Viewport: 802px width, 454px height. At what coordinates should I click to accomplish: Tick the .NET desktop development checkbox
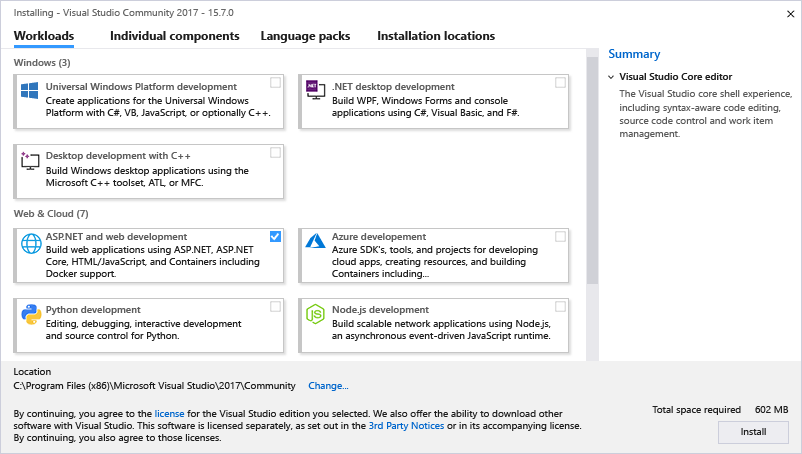(561, 83)
